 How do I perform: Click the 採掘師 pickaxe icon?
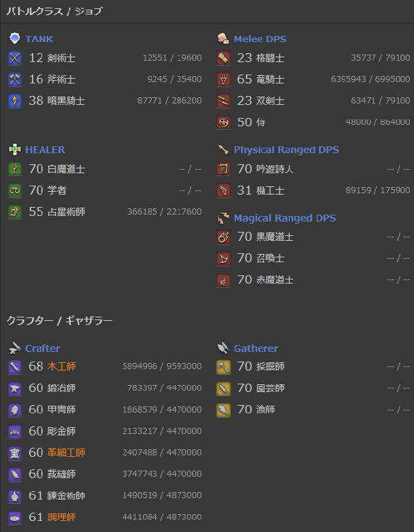coord(224,366)
